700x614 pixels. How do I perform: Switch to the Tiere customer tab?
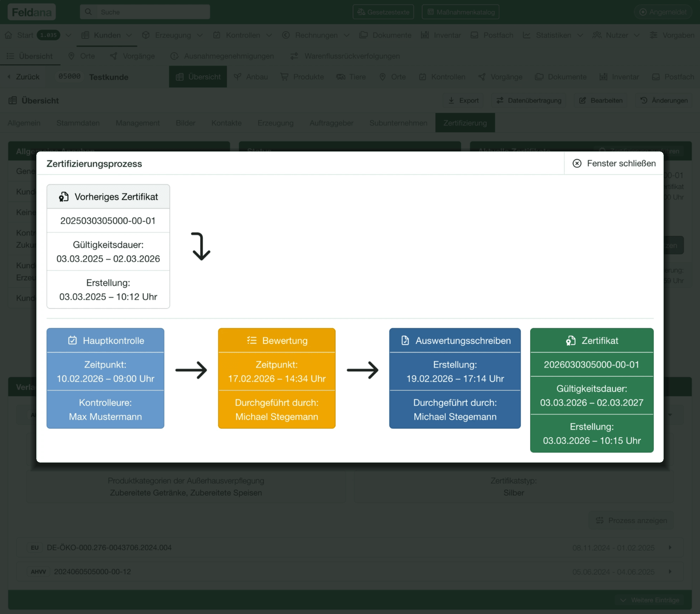[351, 77]
